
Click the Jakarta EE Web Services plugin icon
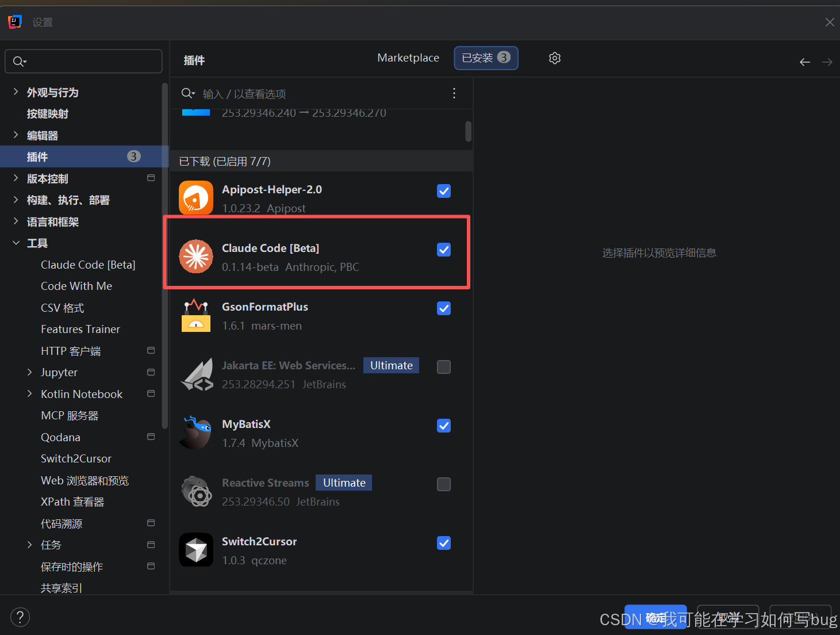pyautogui.click(x=196, y=374)
